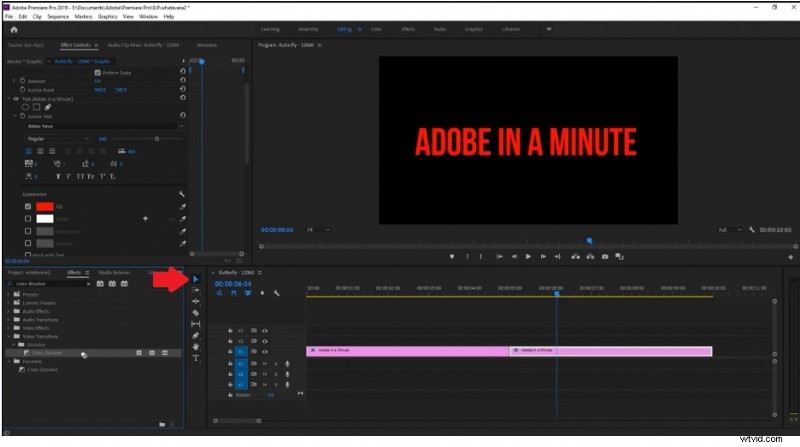
Task: Step forward one frame in Program monitor
Action: coord(543,257)
